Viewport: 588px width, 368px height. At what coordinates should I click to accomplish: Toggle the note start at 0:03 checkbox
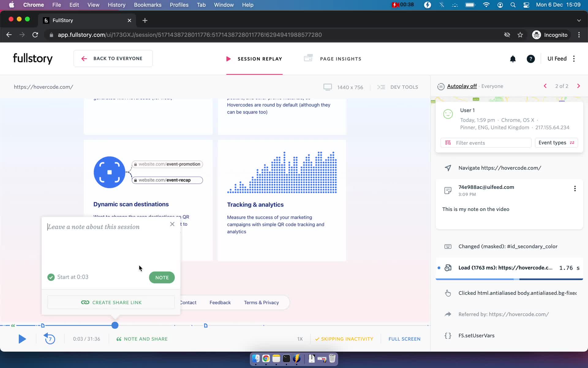[51, 277]
